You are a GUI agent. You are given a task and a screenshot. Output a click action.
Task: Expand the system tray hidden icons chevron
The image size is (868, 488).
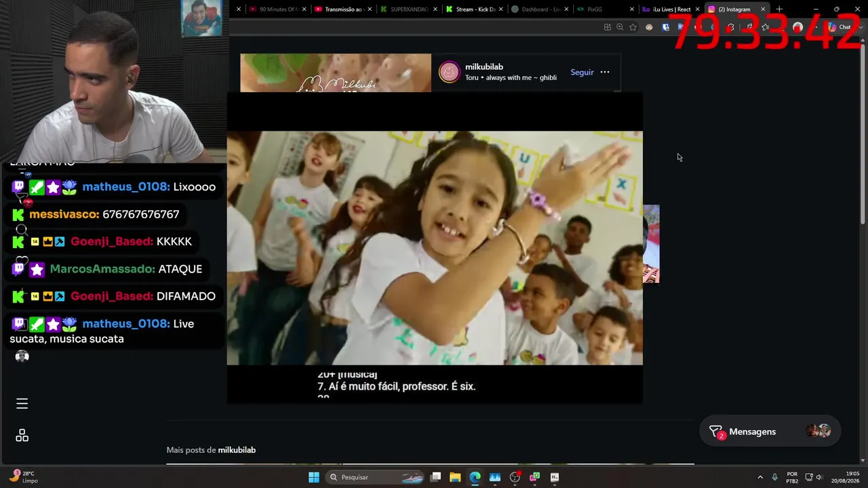pos(760,477)
